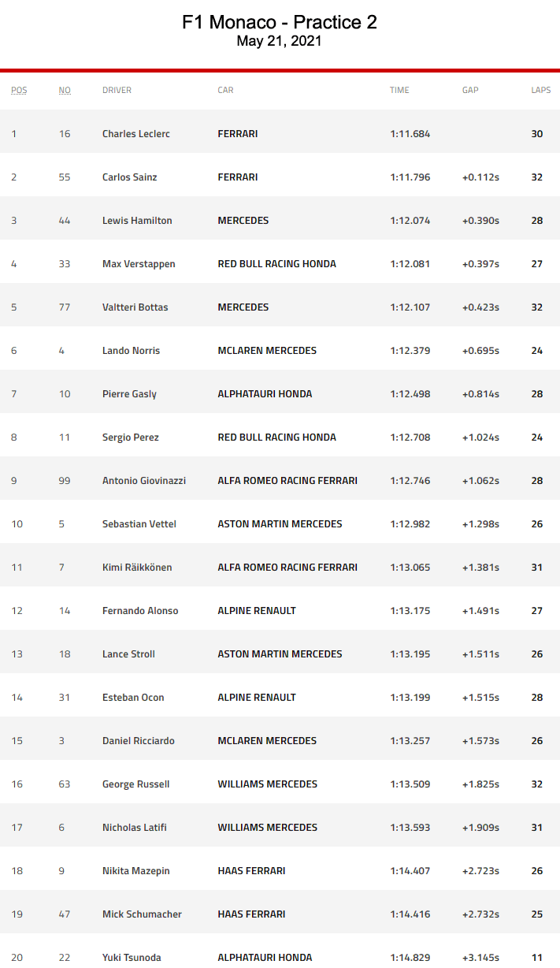Select the DRIVER column header
This screenshot has height=968, width=560.
coord(117,90)
